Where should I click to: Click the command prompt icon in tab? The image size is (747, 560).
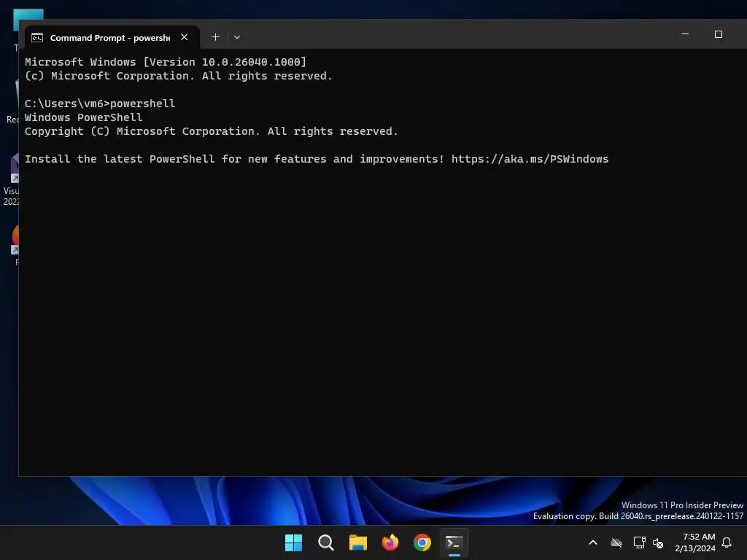tap(37, 38)
